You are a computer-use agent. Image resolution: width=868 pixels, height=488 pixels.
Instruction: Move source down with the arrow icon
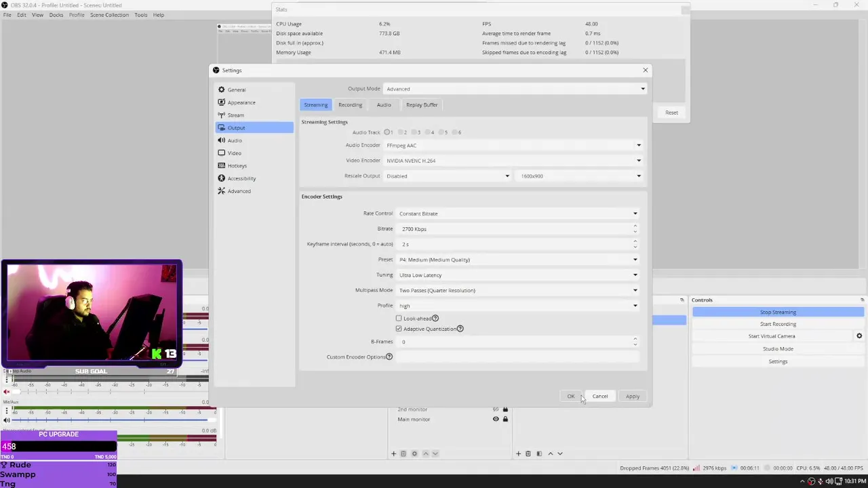tap(435, 453)
